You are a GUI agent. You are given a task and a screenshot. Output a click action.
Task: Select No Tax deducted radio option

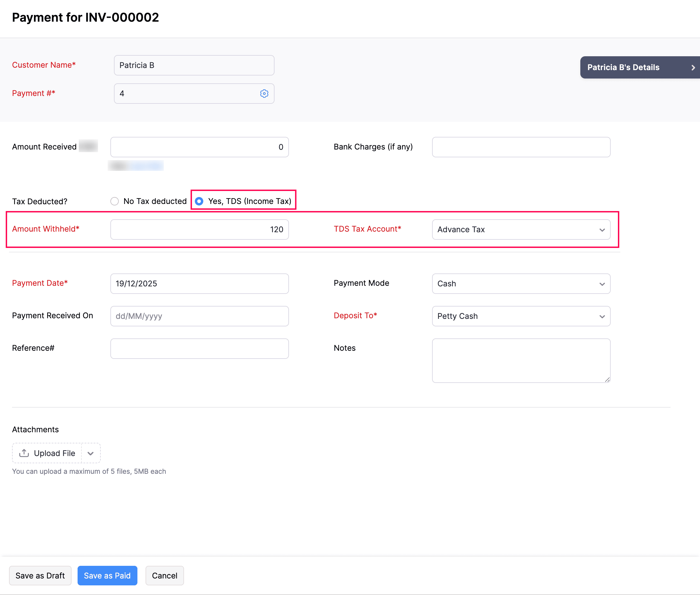point(115,201)
